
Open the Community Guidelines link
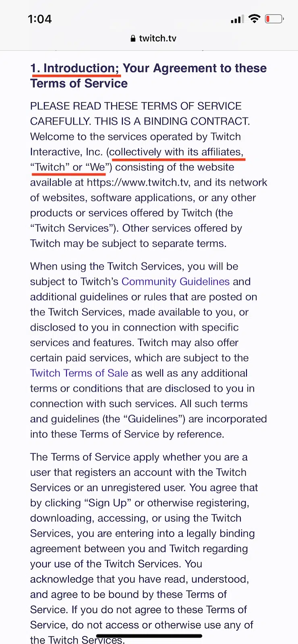coord(176,281)
